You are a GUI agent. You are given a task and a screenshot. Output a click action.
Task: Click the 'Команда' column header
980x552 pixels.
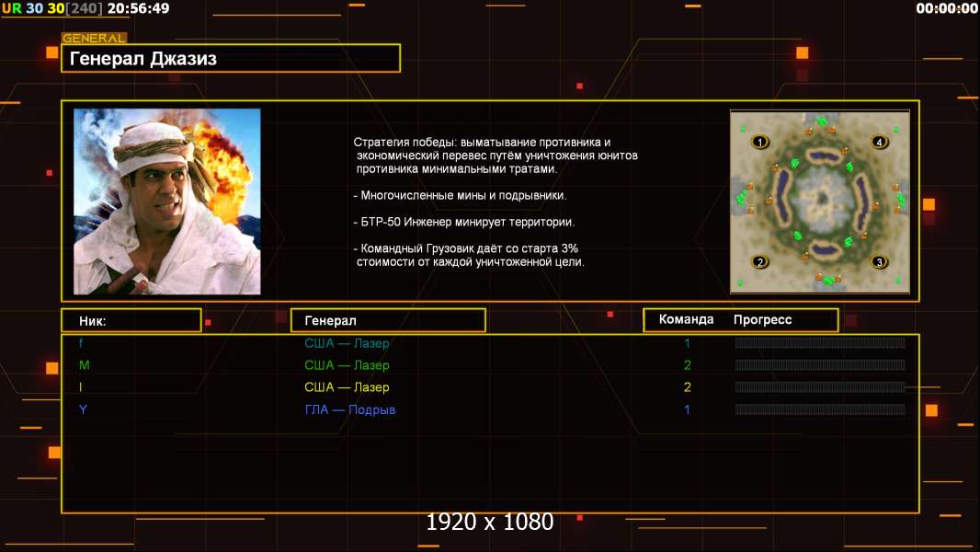coord(686,319)
